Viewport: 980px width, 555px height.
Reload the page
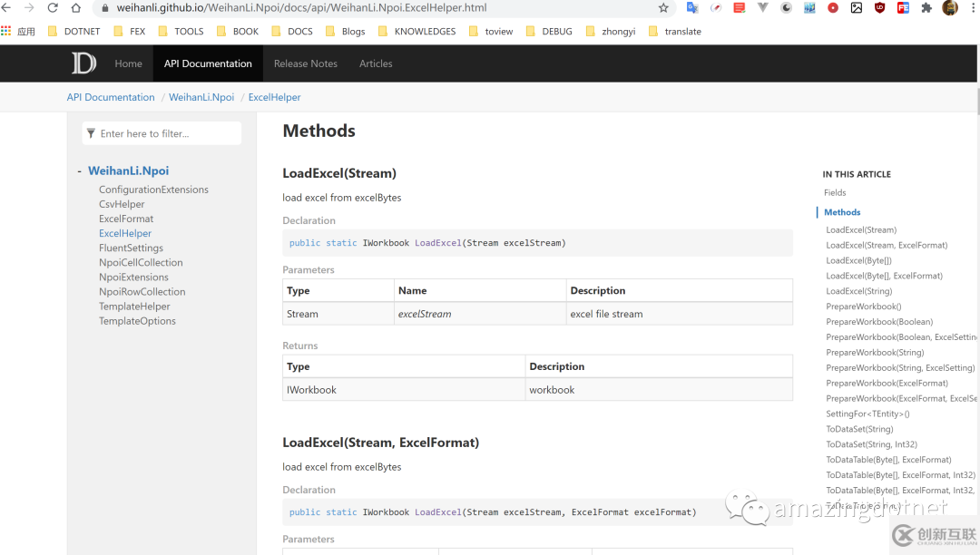[52, 8]
